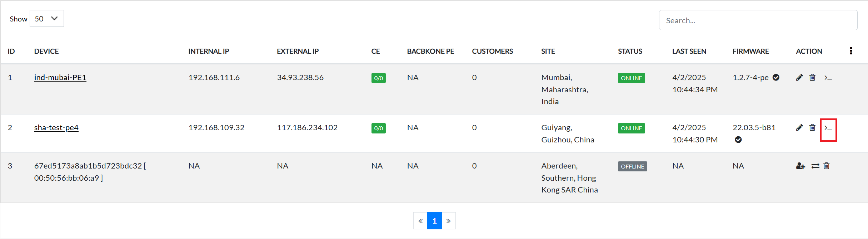Image resolution: width=868 pixels, height=239 pixels.
Task: Click the 0/0 CE badge for ind-mubai-PE1
Action: pyautogui.click(x=378, y=78)
